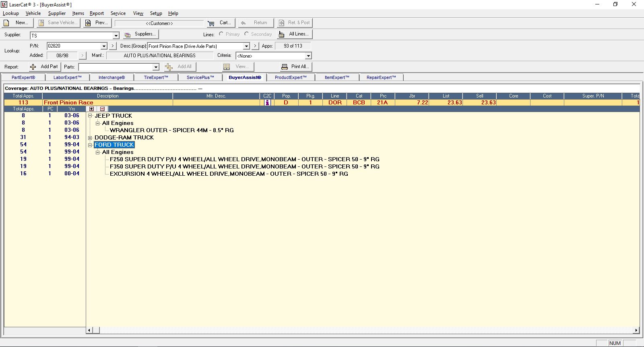Click the LaserCat application icon in title bar
The width and height of the screenshot is (644, 347).
pyautogui.click(x=4, y=4)
